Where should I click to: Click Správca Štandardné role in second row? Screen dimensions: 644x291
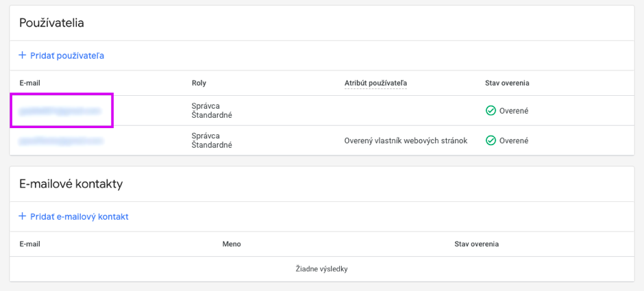coord(212,140)
